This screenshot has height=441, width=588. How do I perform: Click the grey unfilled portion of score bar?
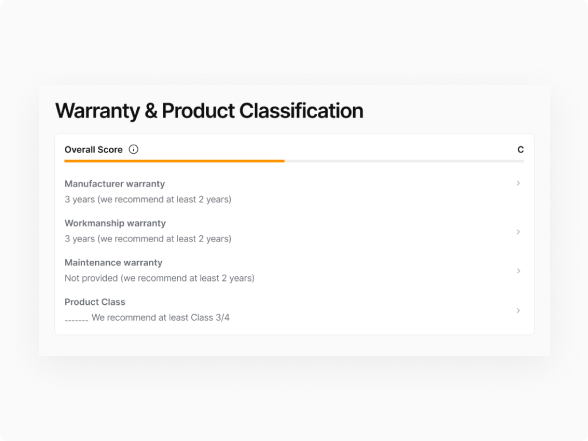pyautogui.click(x=404, y=161)
